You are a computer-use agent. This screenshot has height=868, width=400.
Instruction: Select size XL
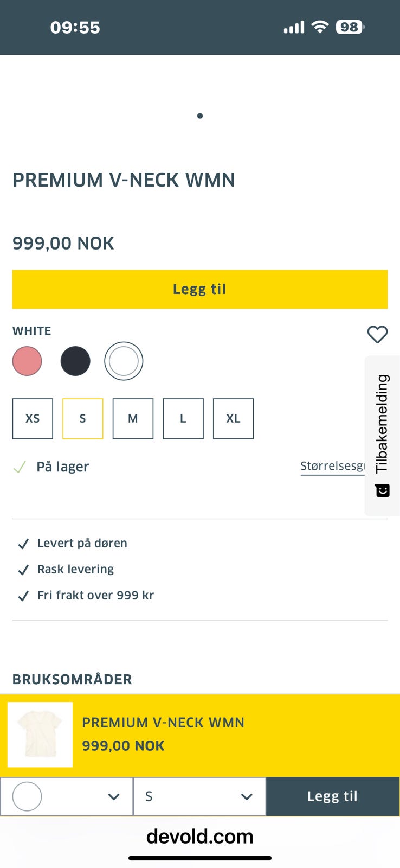point(233,418)
